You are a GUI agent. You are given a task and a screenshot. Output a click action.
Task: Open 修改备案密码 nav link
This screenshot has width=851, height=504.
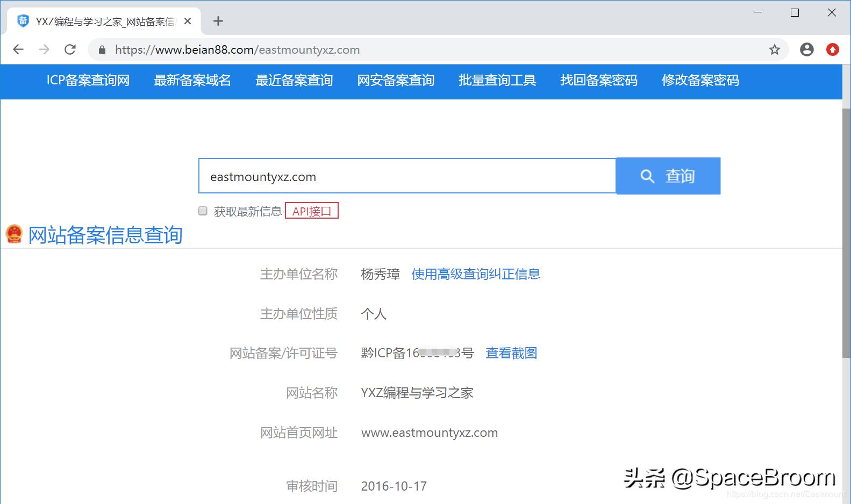tap(700, 81)
